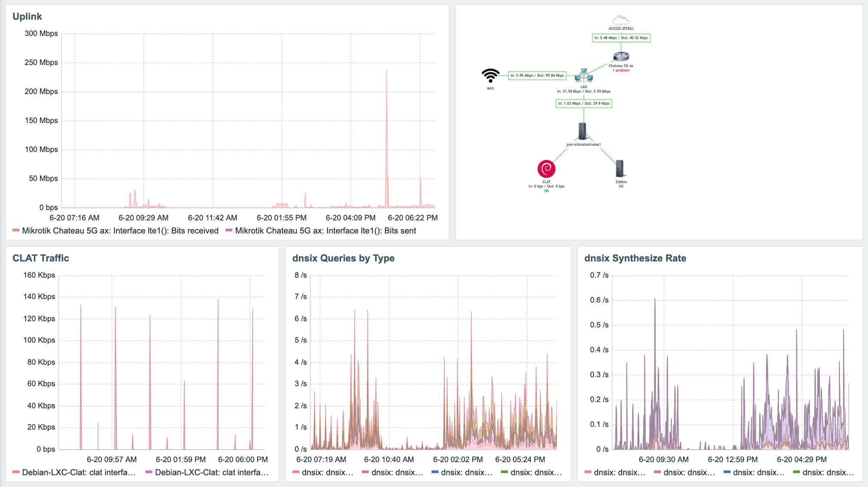Click the LAN network computers icon
The height and width of the screenshot is (487, 868).
tap(584, 76)
